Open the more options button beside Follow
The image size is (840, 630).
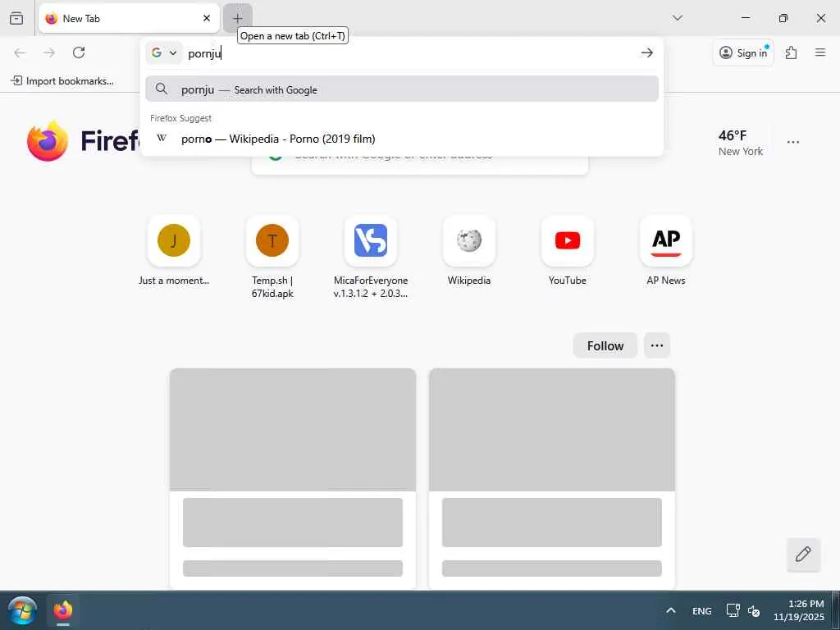coord(657,345)
